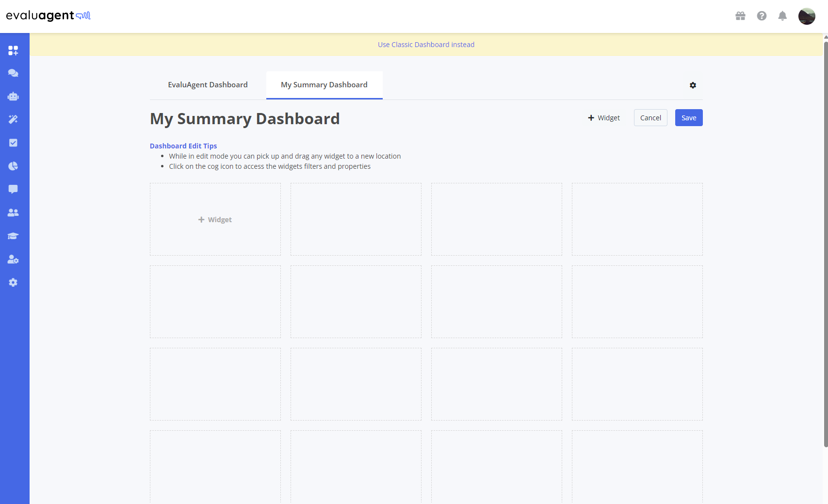Open user admin icon with gear in sidebar
This screenshot has height=504, width=828.
point(13,259)
